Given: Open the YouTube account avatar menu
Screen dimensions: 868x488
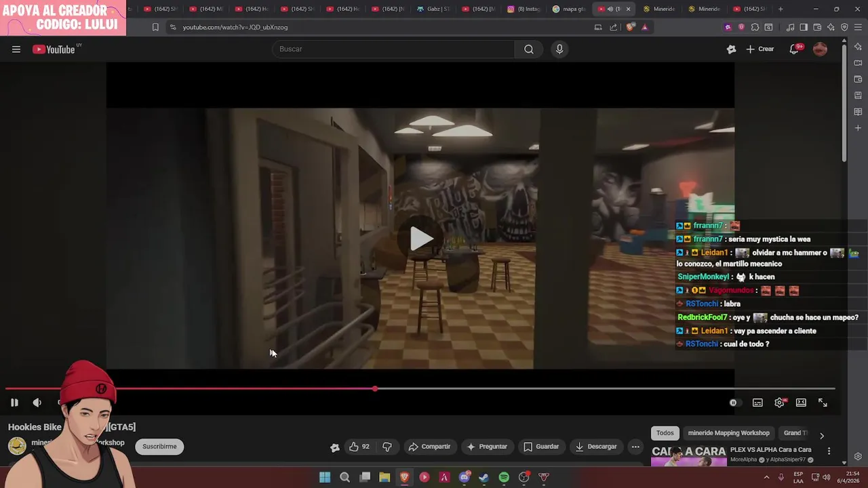Looking at the screenshot, I should pyautogui.click(x=820, y=49).
